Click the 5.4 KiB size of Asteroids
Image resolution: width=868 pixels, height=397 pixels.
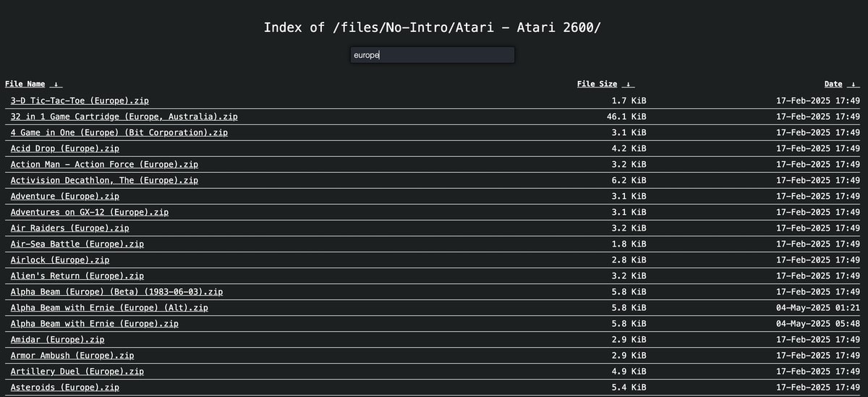click(x=629, y=388)
